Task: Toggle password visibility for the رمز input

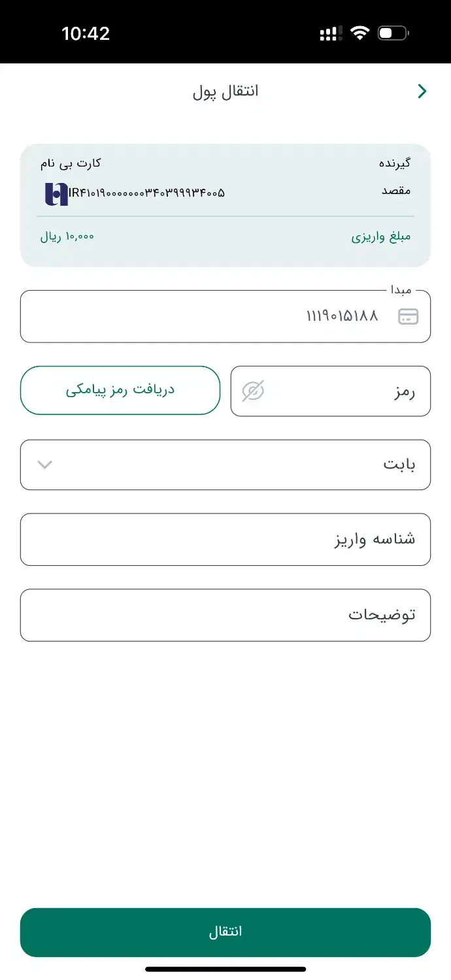Action: tap(252, 391)
